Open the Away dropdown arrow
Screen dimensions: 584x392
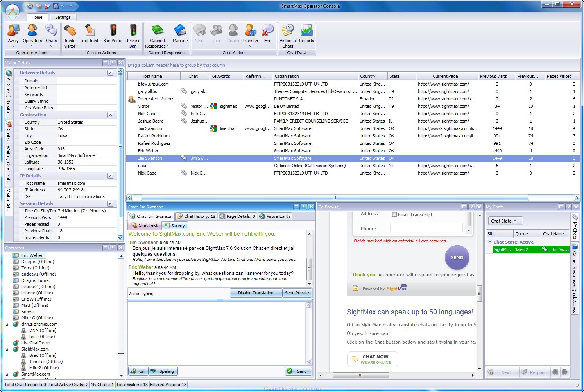(13, 46)
